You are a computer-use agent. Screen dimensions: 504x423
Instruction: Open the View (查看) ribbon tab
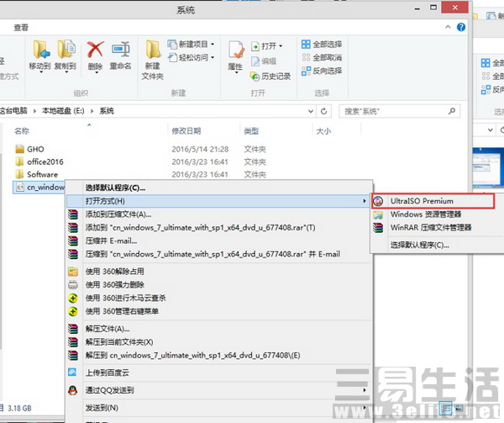(21, 28)
